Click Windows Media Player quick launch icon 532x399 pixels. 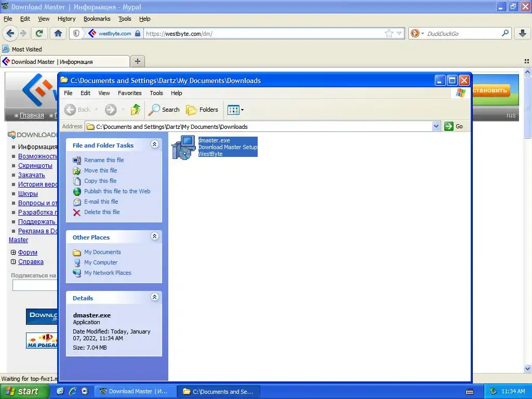[x=85, y=391]
